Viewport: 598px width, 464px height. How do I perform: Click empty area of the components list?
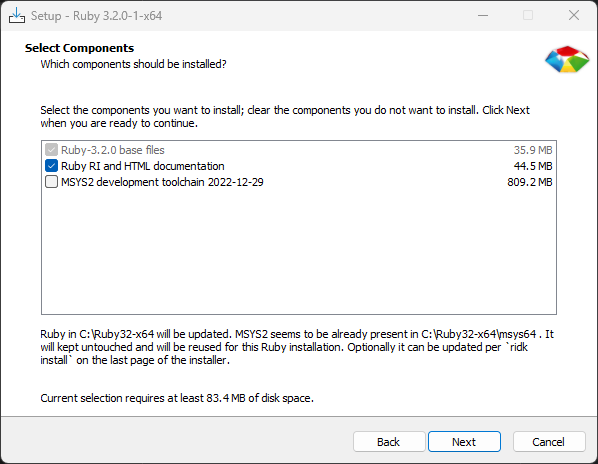[x=299, y=252]
